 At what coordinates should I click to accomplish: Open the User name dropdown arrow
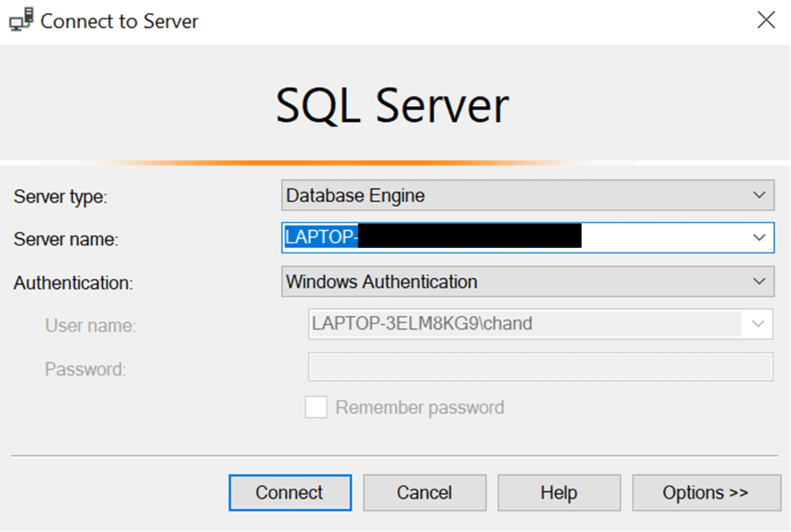pyautogui.click(x=758, y=324)
